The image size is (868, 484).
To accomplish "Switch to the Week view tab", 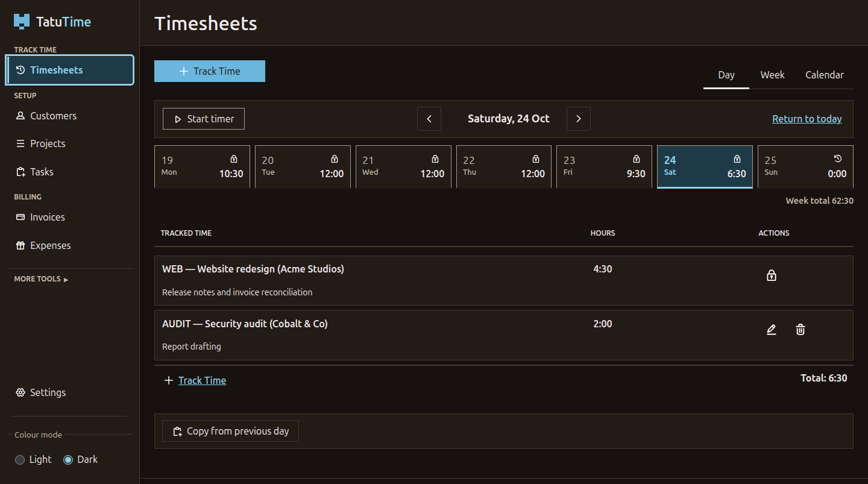I will tap(772, 75).
